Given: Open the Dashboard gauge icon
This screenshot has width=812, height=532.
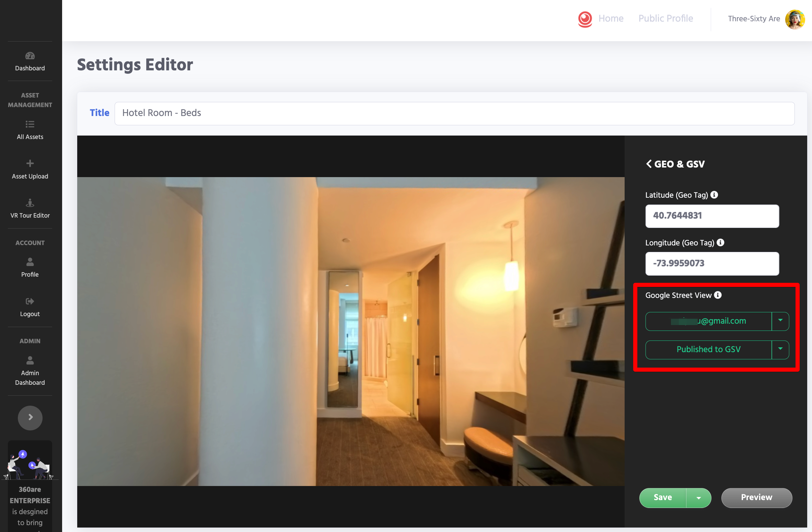Looking at the screenshot, I should coord(30,56).
